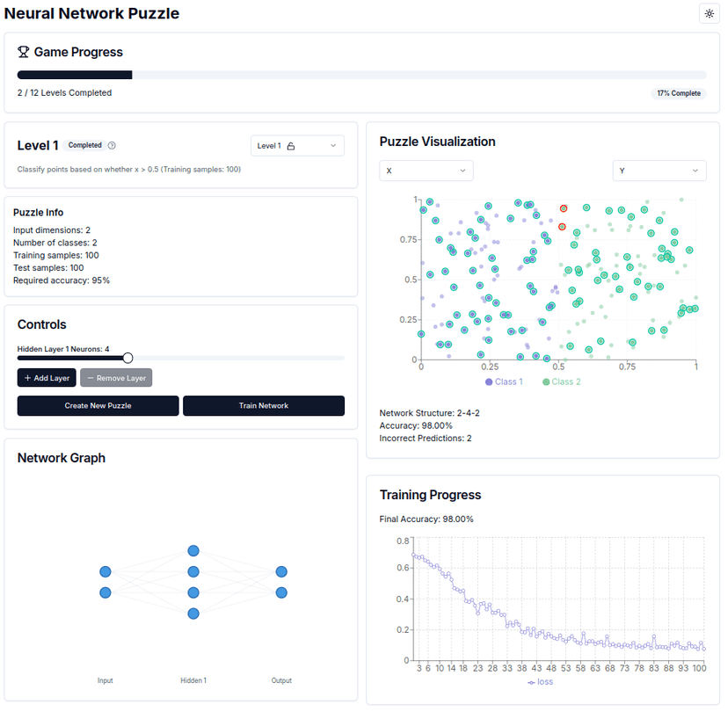Select the top output node in Network Graph
The width and height of the screenshot is (728, 712).
pyautogui.click(x=281, y=572)
